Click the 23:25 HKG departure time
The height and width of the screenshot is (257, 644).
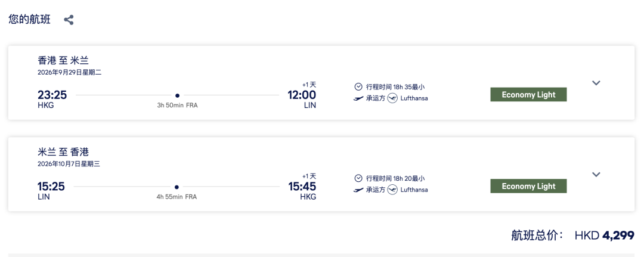click(52, 95)
